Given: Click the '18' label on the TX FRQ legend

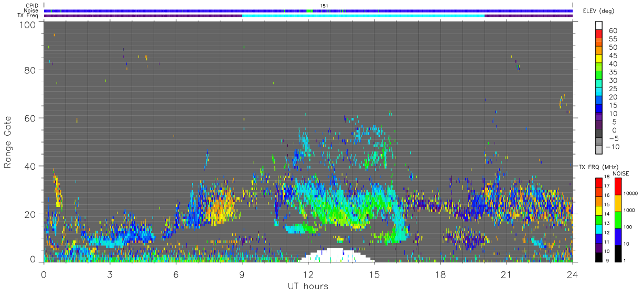Looking at the screenshot, I should point(607,177).
